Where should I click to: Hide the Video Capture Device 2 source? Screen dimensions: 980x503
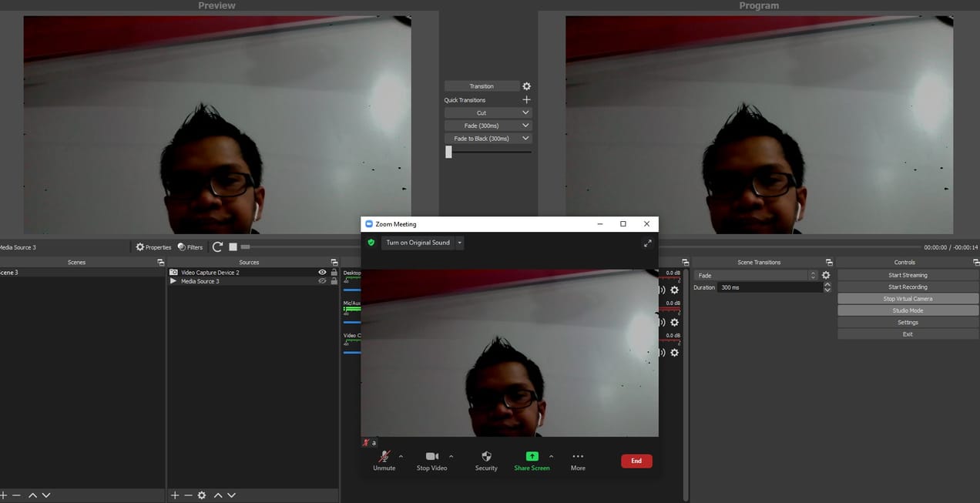321,271
